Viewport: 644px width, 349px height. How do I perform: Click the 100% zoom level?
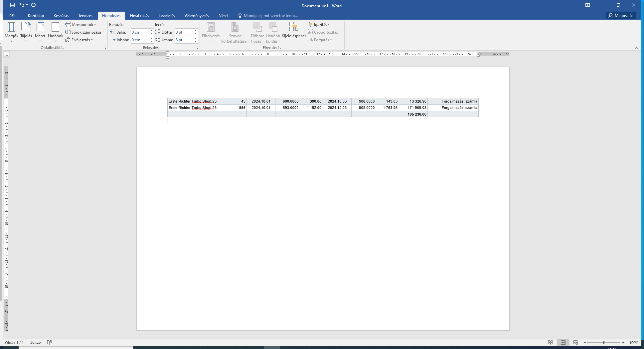pos(634,343)
